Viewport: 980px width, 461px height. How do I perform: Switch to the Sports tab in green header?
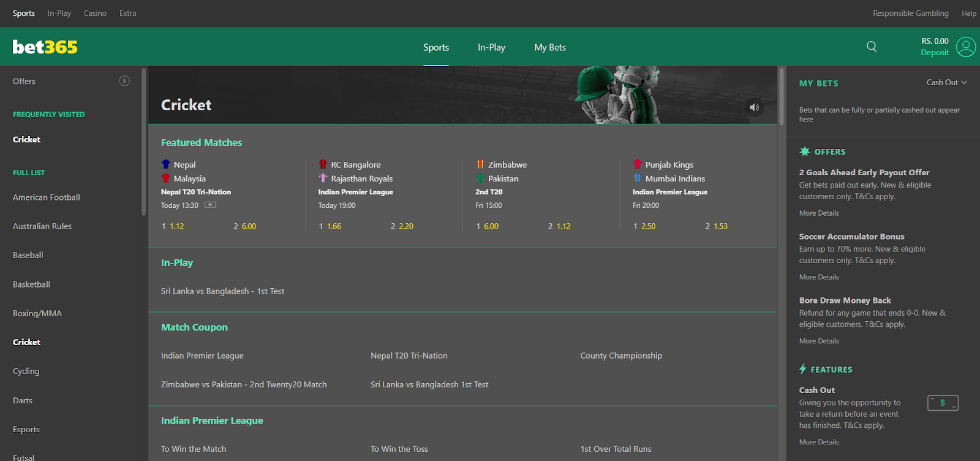pyautogui.click(x=436, y=47)
